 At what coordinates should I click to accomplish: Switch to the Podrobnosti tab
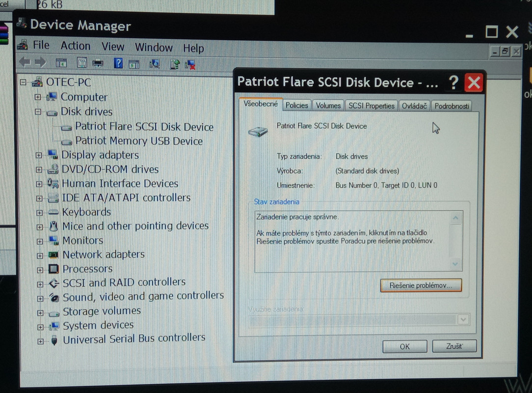452,106
